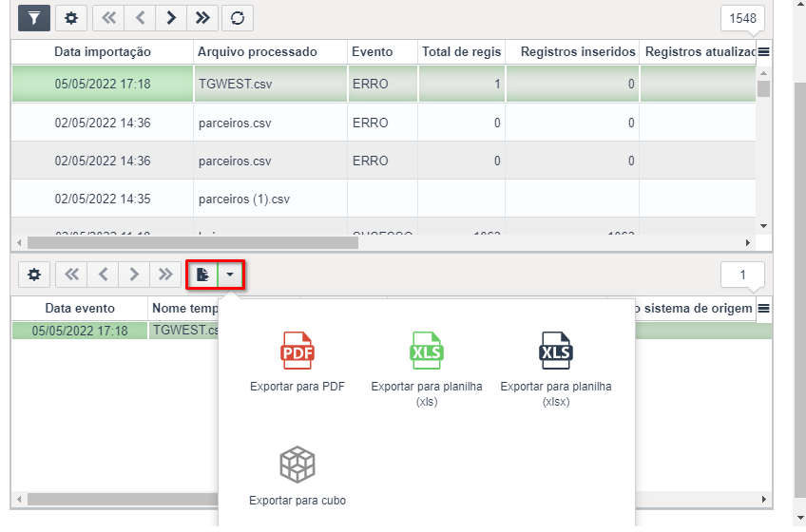Open upper grid column menu icon
Screen dimensions: 806x532
click(764, 52)
